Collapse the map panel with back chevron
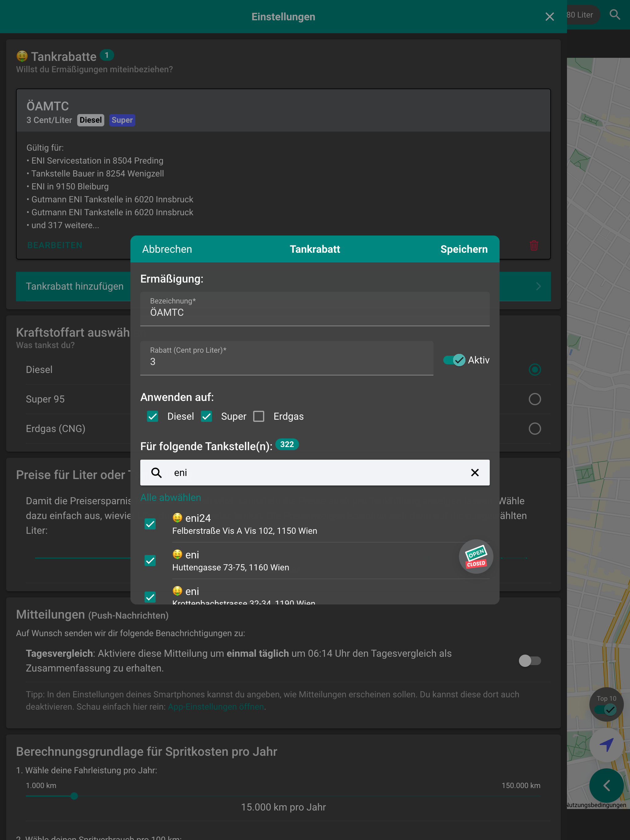Viewport: 630px width, 840px height. [606, 786]
